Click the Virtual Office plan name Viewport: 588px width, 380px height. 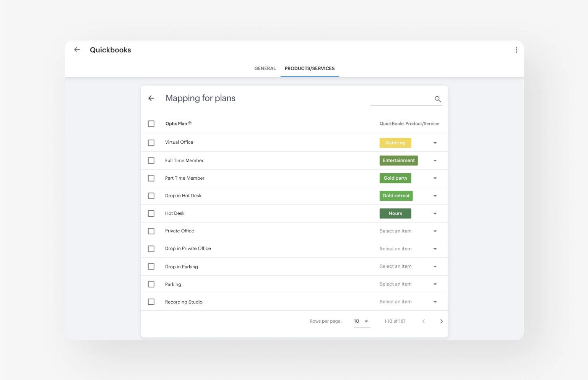179,142
